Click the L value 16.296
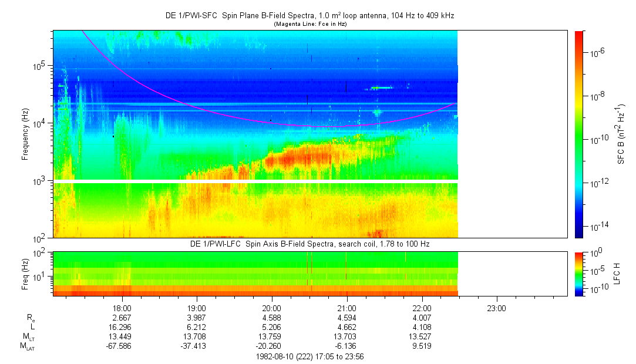636x364 pixels. coord(122,327)
